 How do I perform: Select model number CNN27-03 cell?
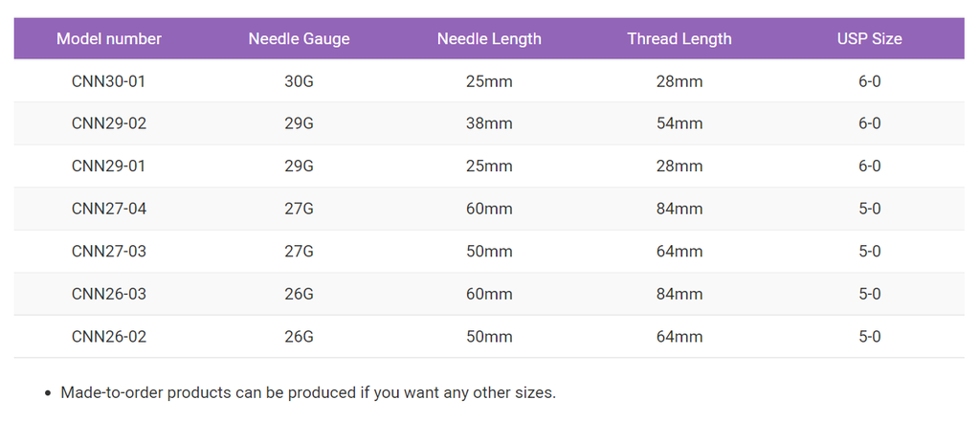[x=109, y=252]
